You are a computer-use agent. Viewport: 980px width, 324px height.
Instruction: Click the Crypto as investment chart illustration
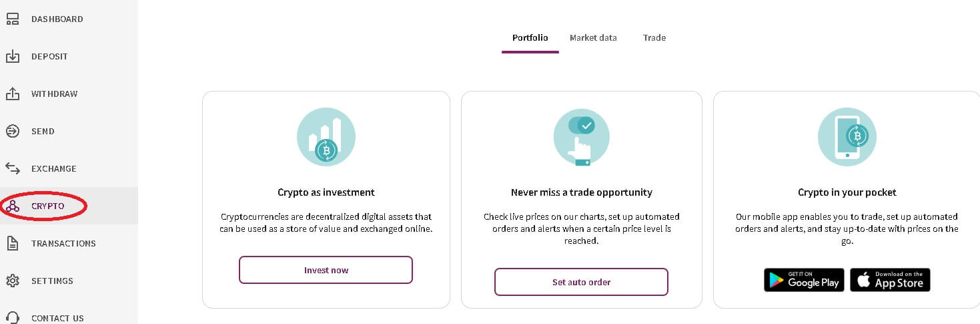click(326, 137)
